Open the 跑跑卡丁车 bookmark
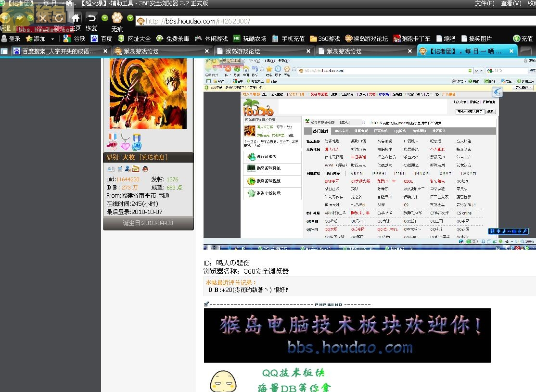 tap(412, 38)
